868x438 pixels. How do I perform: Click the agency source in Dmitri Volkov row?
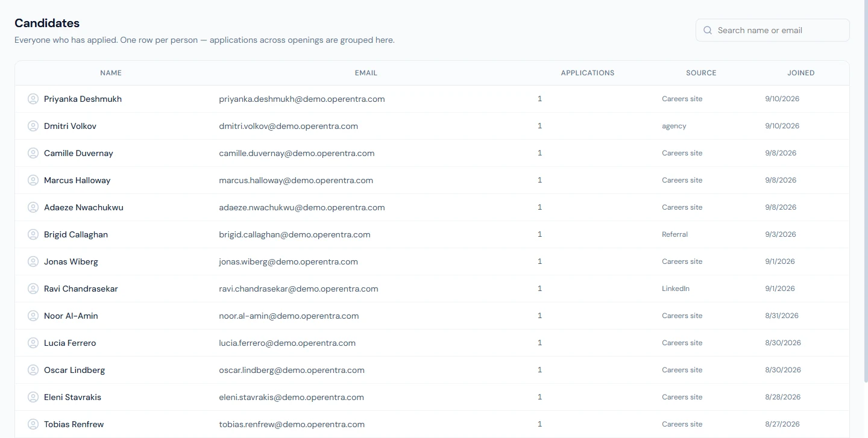pos(674,126)
